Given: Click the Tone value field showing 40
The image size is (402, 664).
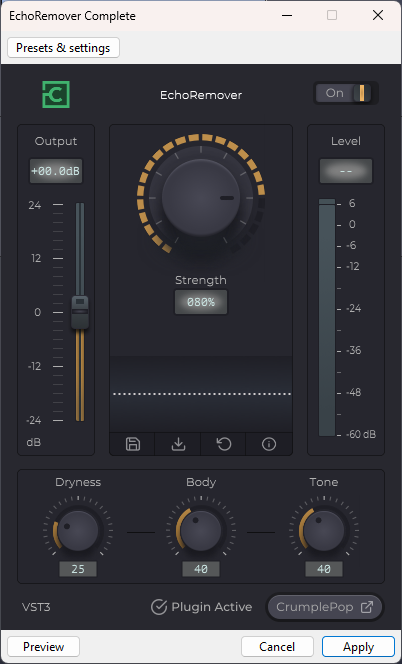Looking at the screenshot, I should click(x=324, y=569).
